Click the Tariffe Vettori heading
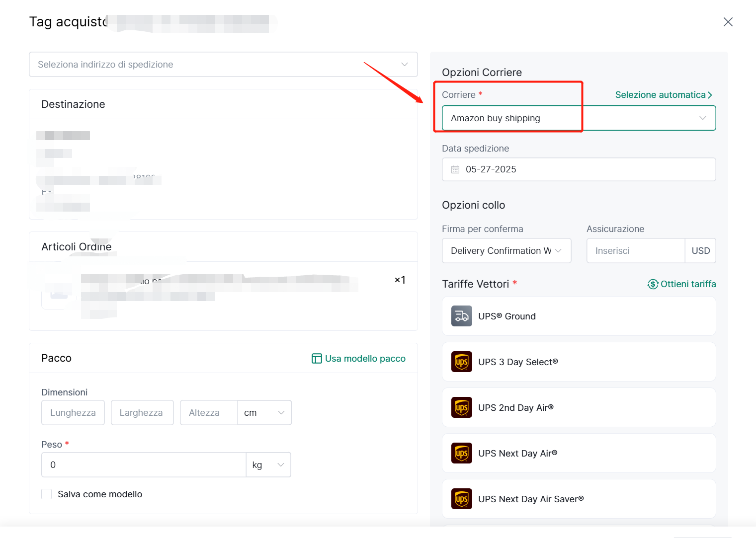The width and height of the screenshot is (756, 538). (476, 284)
